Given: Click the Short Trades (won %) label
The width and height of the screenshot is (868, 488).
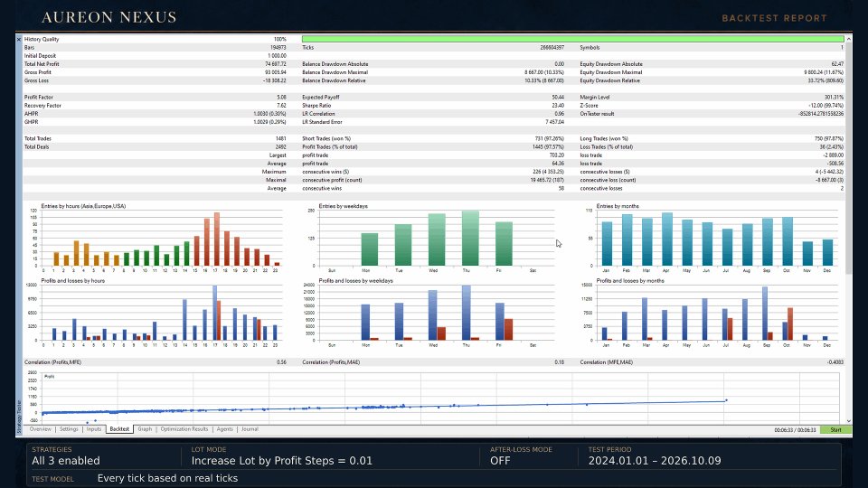Looking at the screenshot, I should point(326,139).
